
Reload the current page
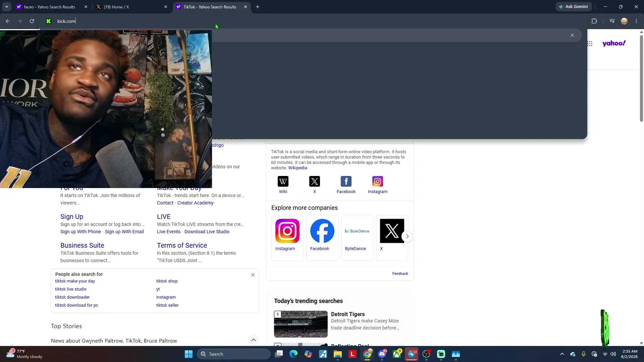pos(32,21)
